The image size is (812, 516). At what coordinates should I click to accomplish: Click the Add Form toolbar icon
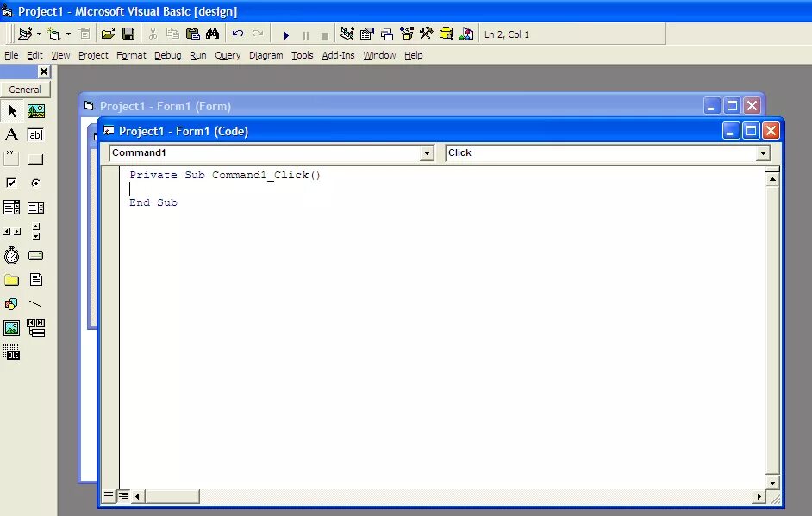53,34
